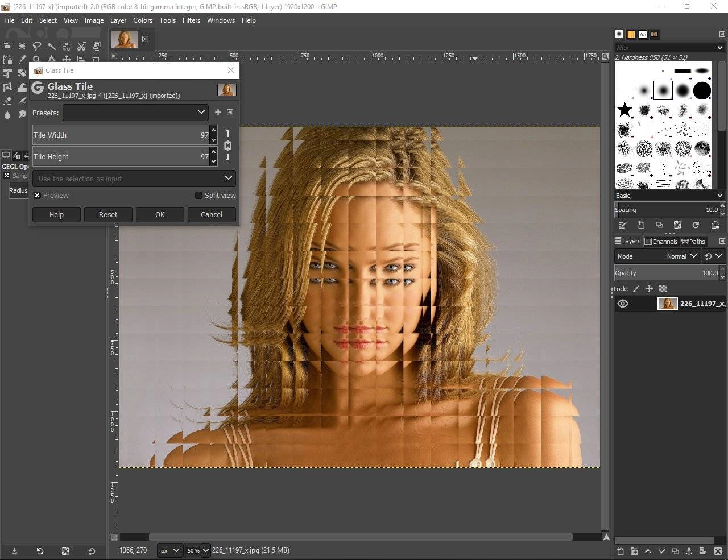Open the Filters menu
Screen dimensions: 728x560
191,20
